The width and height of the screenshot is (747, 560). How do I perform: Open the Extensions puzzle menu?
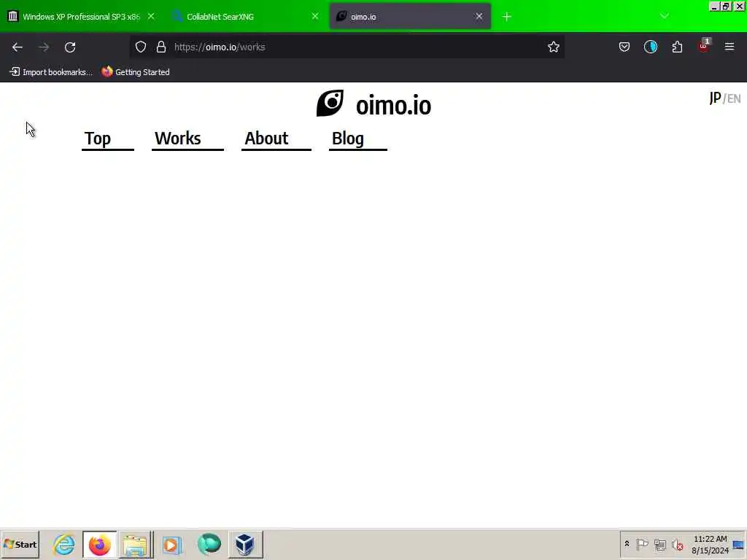tap(677, 47)
